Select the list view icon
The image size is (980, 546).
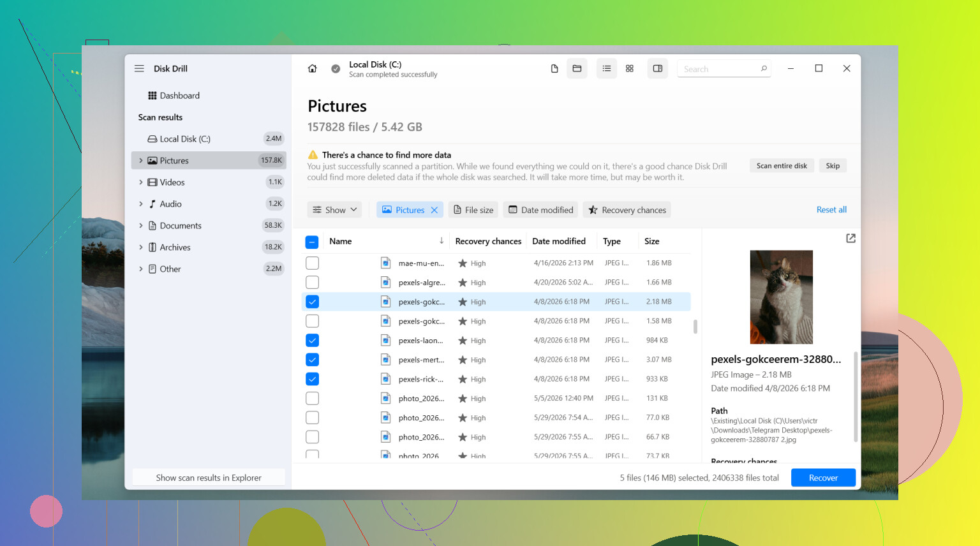click(x=607, y=68)
